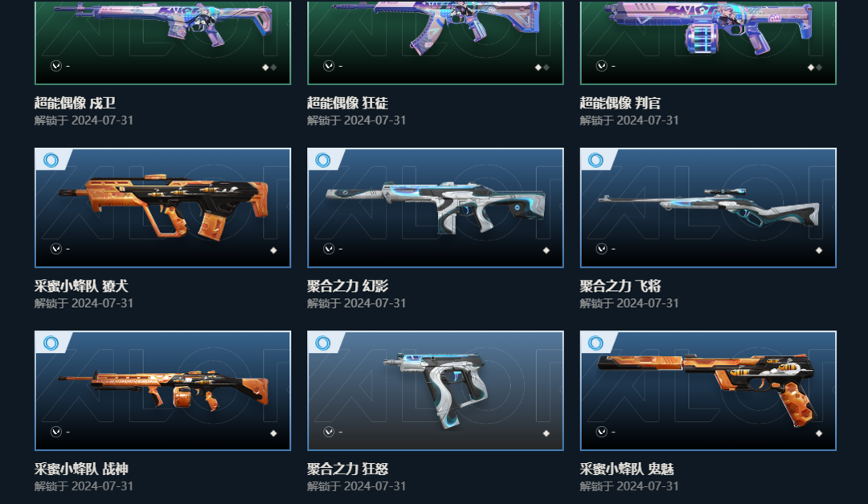Click the level diamonds on 超能偶像 狂徒 card

coord(542,67)
